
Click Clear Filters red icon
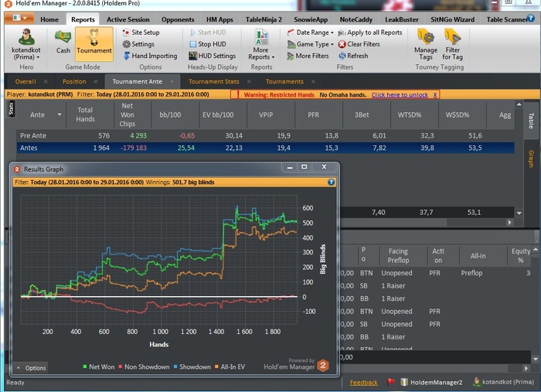tap(342, 44)
